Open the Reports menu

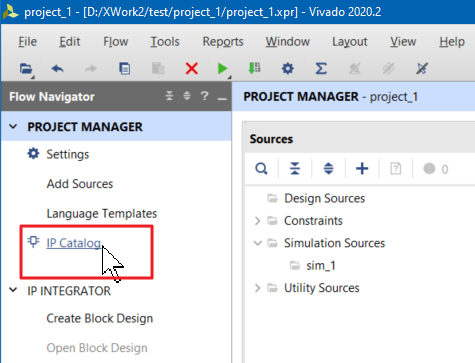223,42
